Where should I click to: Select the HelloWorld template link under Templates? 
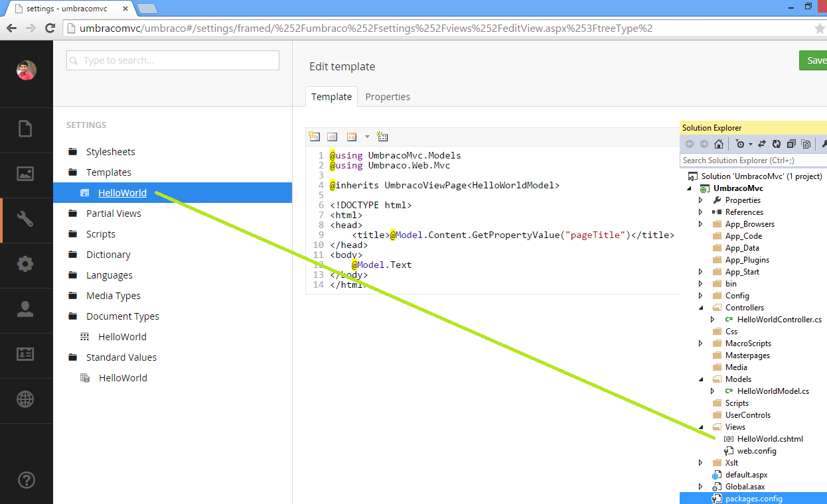(x=122, y=192)
